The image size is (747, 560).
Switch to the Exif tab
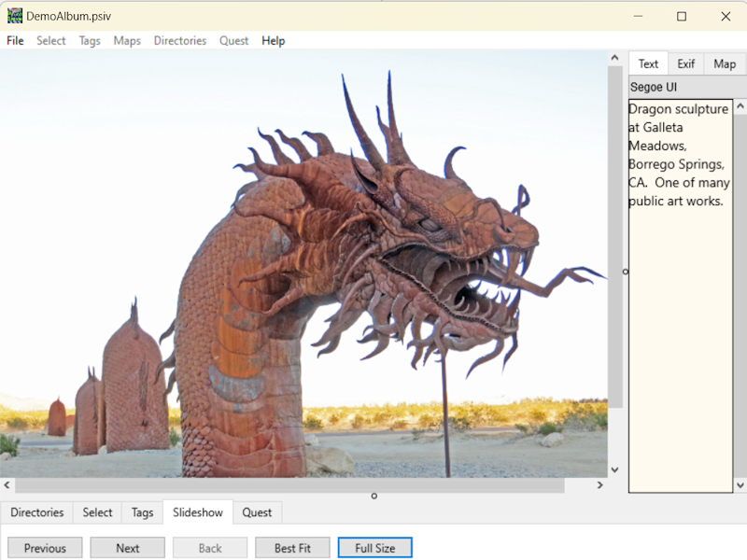point(685,63)
